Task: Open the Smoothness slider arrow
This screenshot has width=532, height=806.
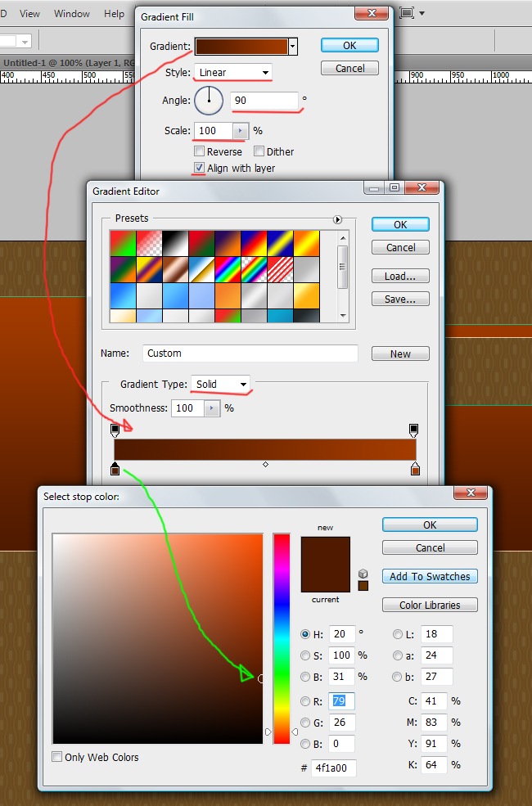Action: [212, 408]
